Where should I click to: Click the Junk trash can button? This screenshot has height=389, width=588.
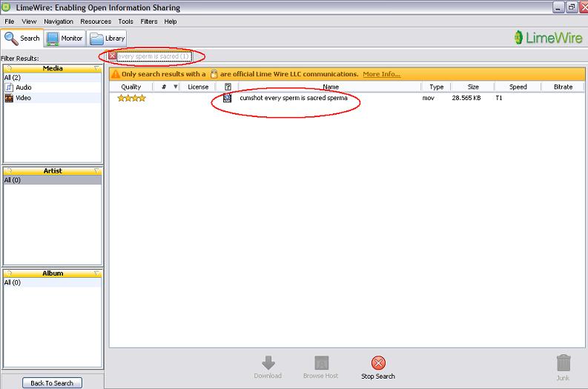click(x=563, y=368)
